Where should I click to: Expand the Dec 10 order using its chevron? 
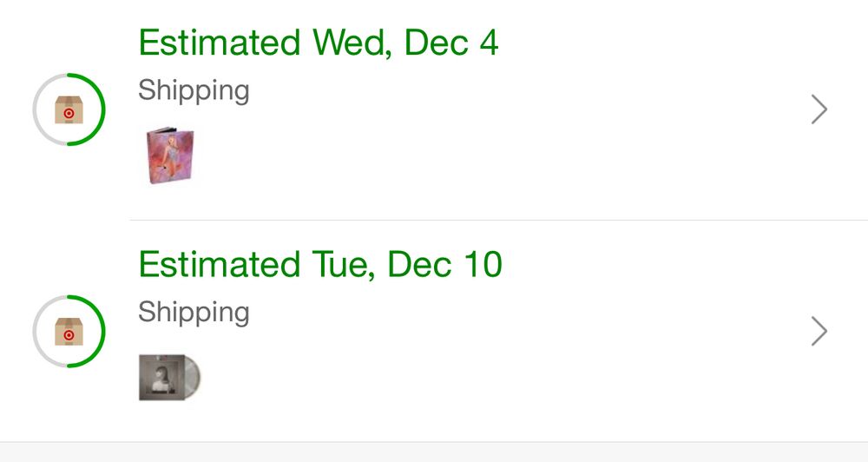(819, 332)
